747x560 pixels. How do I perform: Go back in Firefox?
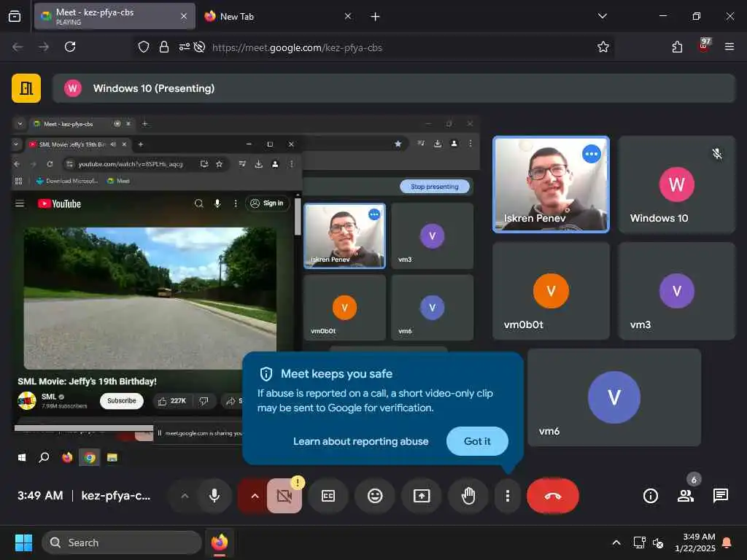click(x=18, y=47)
